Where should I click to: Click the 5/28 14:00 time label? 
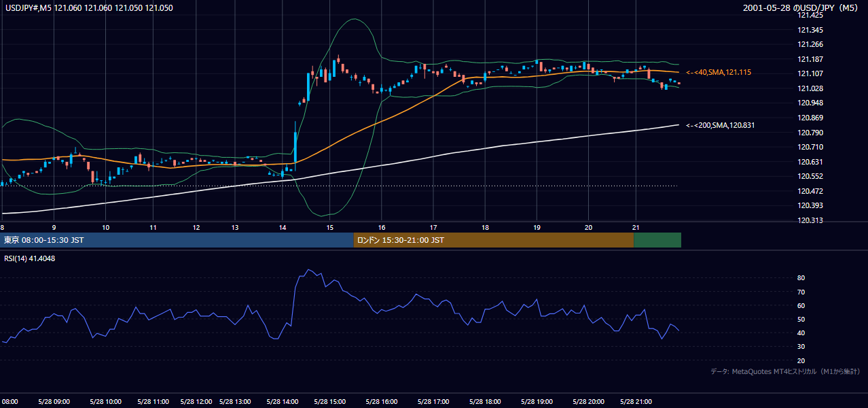pyautogui.click(x=284, y=402)
